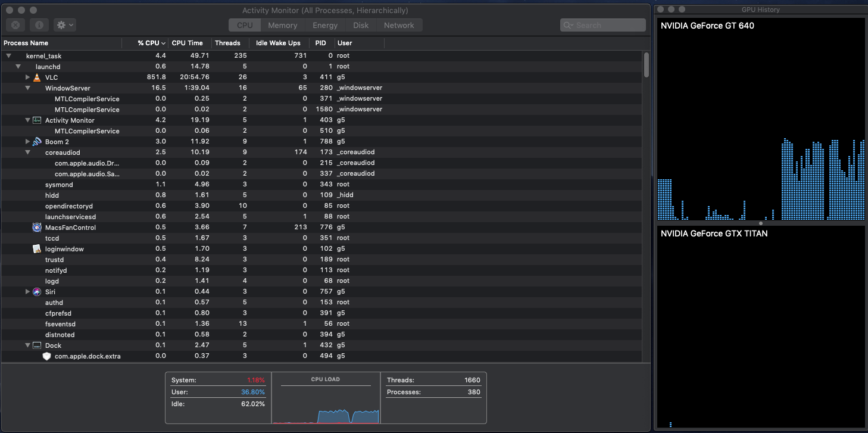Click the System 1.18% value

(x=255, y=380)
